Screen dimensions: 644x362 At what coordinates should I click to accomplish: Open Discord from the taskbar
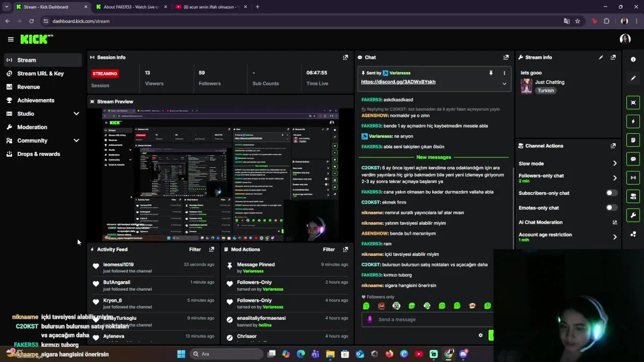coord(463,354)
